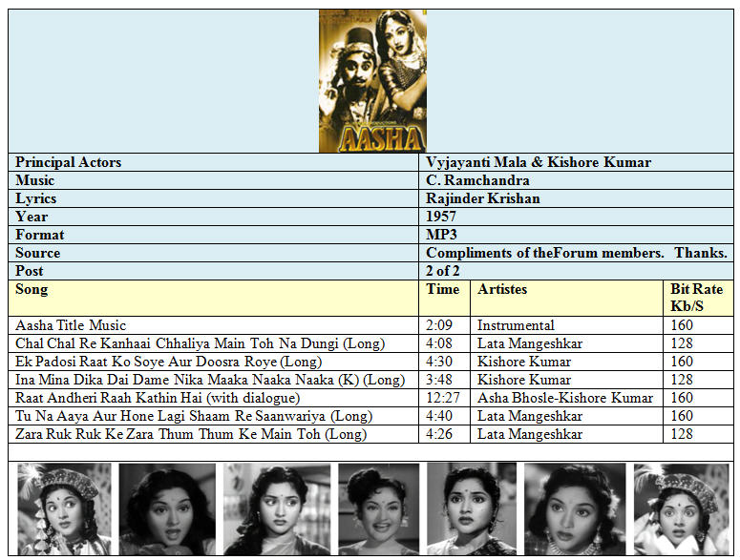
Task: Click the 'C. Ramchandra' value
Action: coord(477,180)
